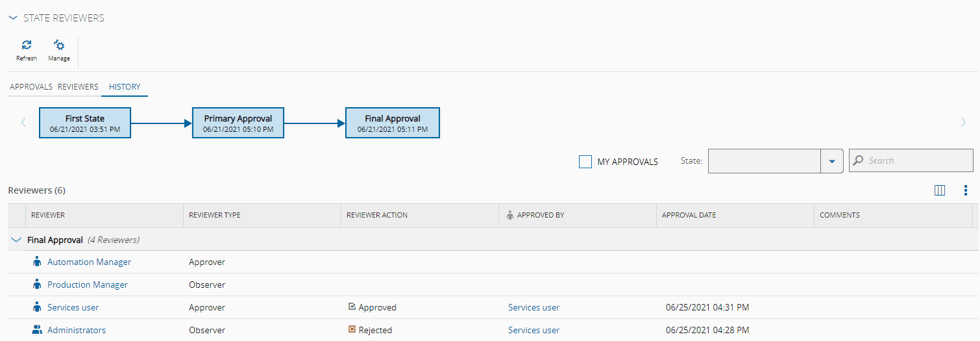Click the Administrators group icon
The width and height of the screenshot is (980, 341).
[x=37, y=330]
